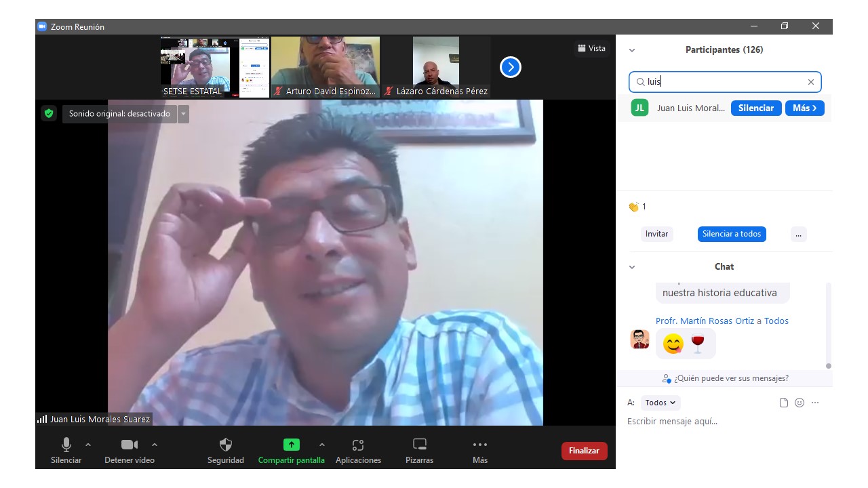Open Aplicaciones panel
The width and height of the screenshot is (868, 488).
point(358,451)
